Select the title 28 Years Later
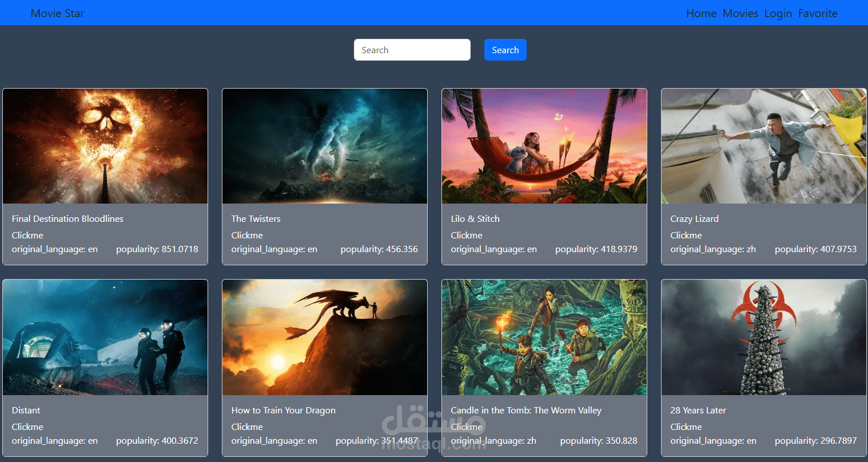 [698, 410]
